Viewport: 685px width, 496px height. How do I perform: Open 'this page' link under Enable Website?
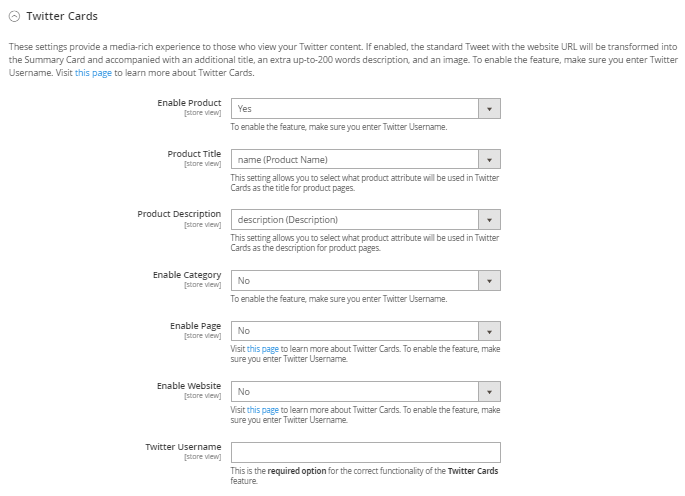coord(263,410)
